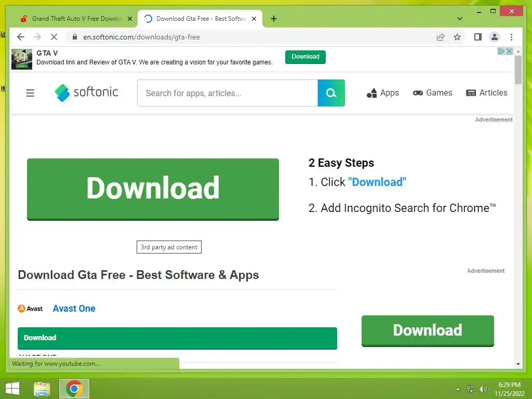Click the large green Download ad button

(x=153, y=189)
